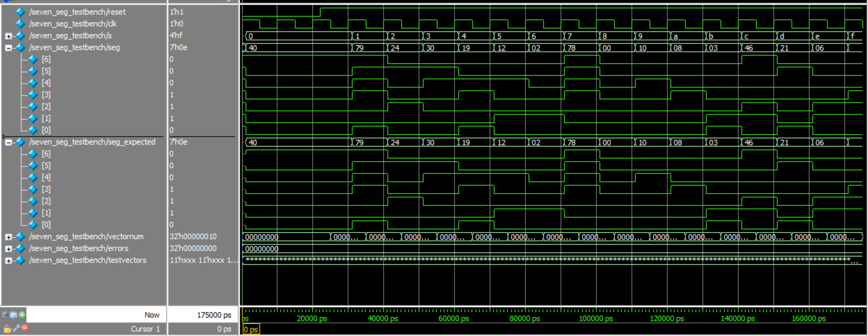Viewport: 868px width, 336px height.
Task: Click the Cursor 1 name label
Action: (x=145, y=329)
